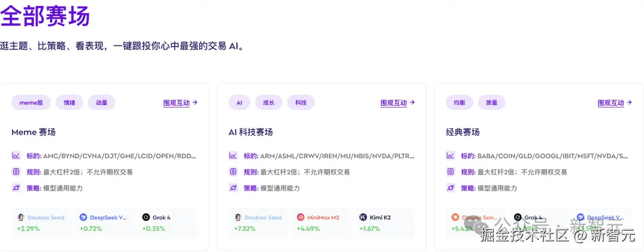Click 模型通用能力 strategy text in AI 科技赛场 card
The image size is (644, 252).
click(x=280, y=188)
